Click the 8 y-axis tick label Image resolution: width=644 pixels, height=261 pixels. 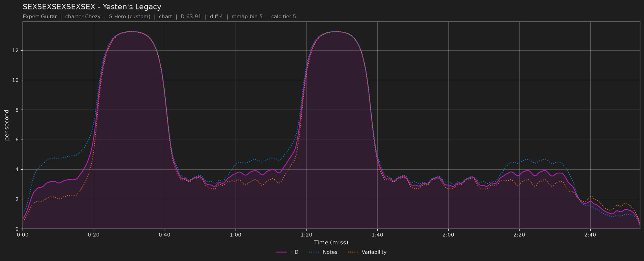click(18, 110)
